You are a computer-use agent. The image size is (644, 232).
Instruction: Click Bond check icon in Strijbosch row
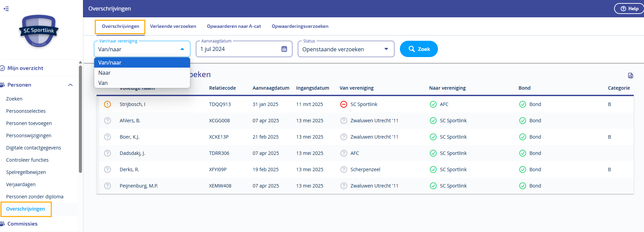click(x=523, y=104)
